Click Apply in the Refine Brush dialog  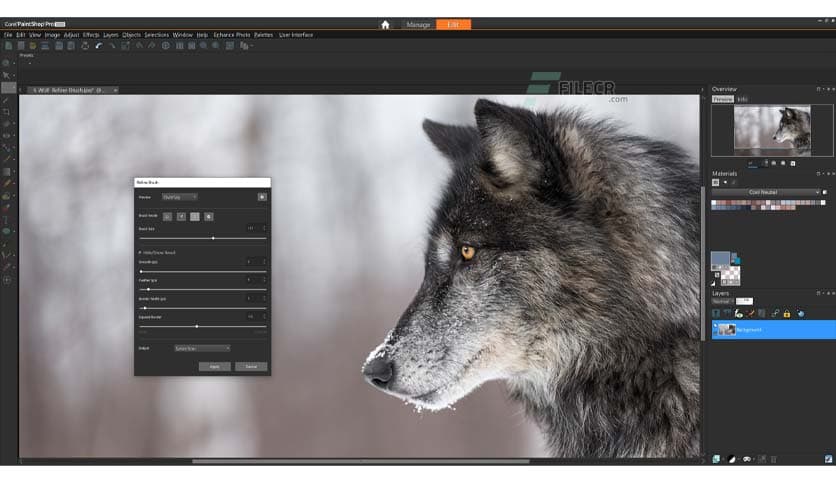click(x=214, y=366)
